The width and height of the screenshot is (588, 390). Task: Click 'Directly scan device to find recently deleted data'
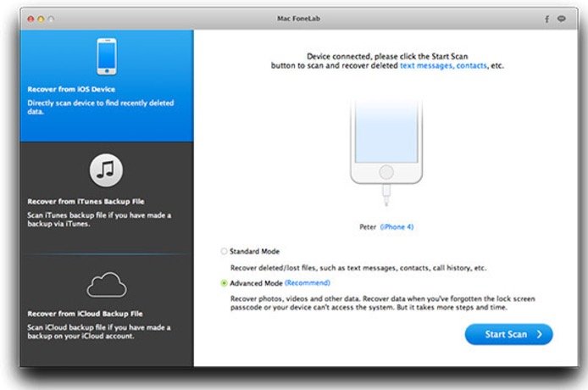pyautogui.click(x=101, y=107)
